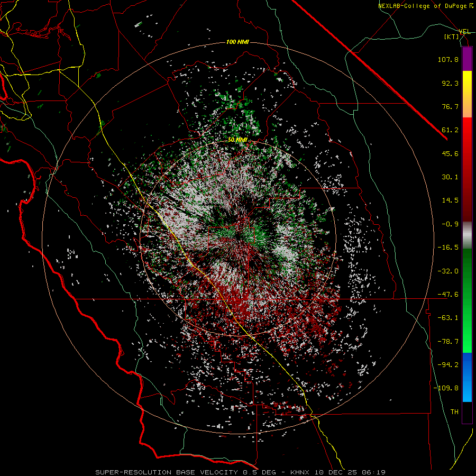Click the 92.3 velocity scale value
This screenshot has height=476, width=476.
click(x=450, y=83)
